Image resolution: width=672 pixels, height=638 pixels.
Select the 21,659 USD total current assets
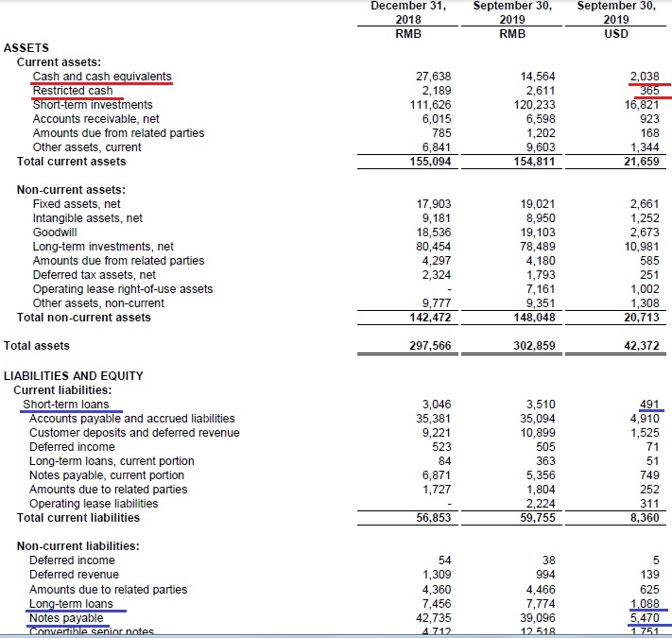click(642, 162)
